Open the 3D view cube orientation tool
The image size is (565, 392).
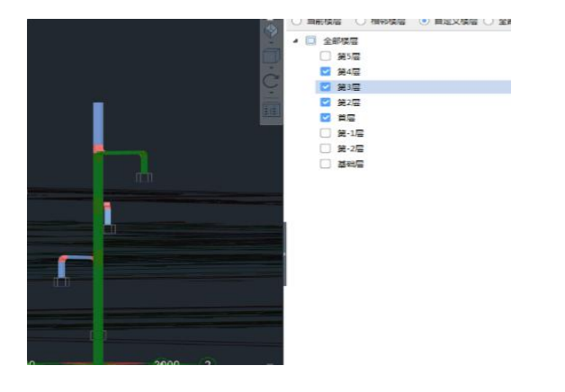tap(271, 31)
